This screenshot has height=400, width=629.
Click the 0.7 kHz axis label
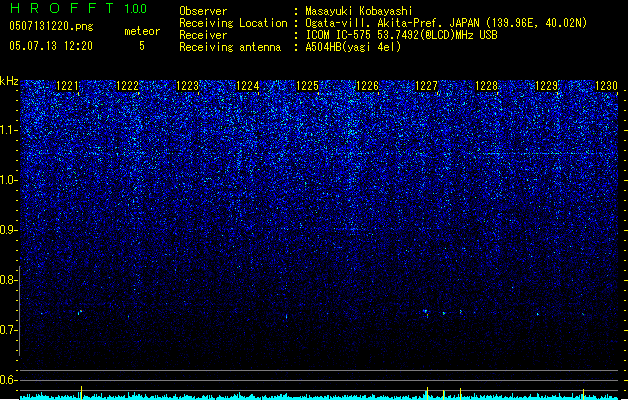(9, 330)
